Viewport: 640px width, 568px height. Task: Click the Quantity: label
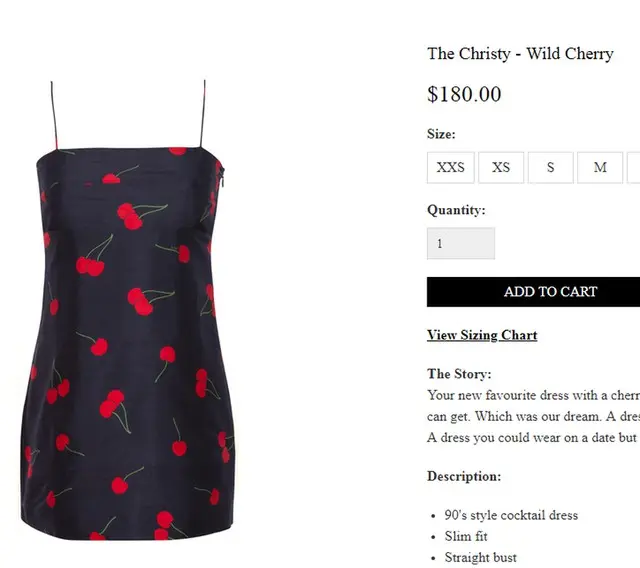[456, 210]
